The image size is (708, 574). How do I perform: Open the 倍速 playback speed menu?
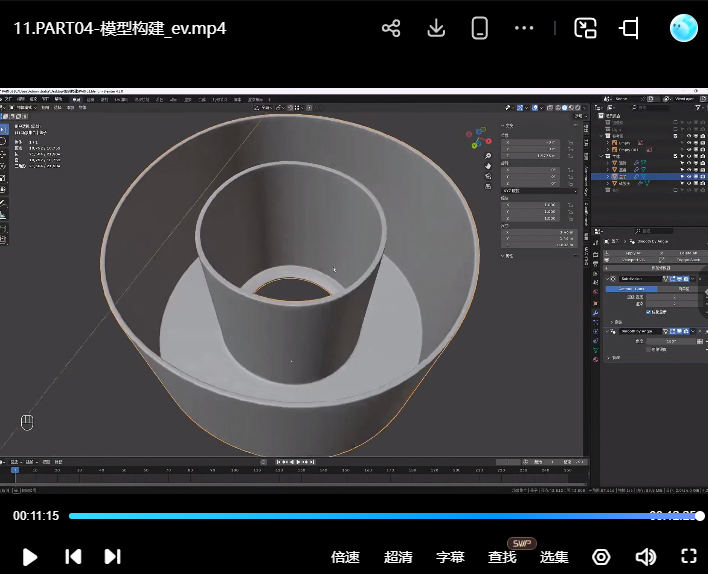click(345, 557)
